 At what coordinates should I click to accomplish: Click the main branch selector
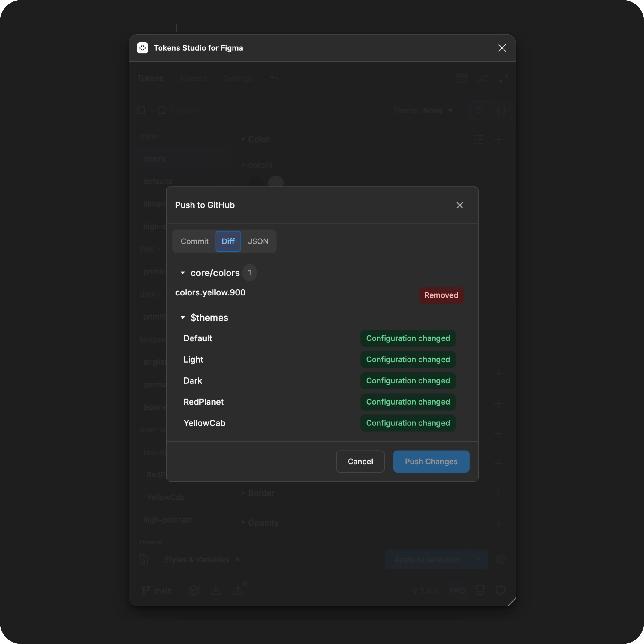tap(157, 591)
